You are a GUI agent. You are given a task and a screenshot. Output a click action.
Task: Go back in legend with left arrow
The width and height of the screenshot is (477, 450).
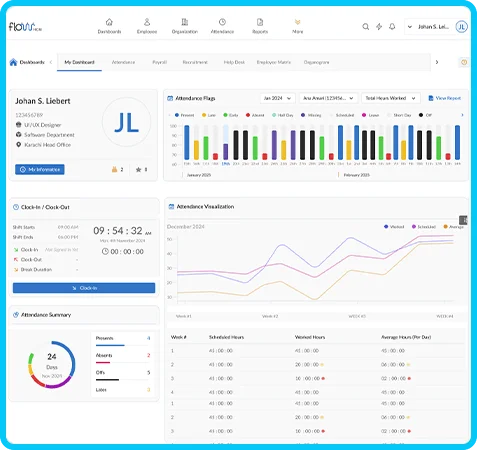point(169,115)
